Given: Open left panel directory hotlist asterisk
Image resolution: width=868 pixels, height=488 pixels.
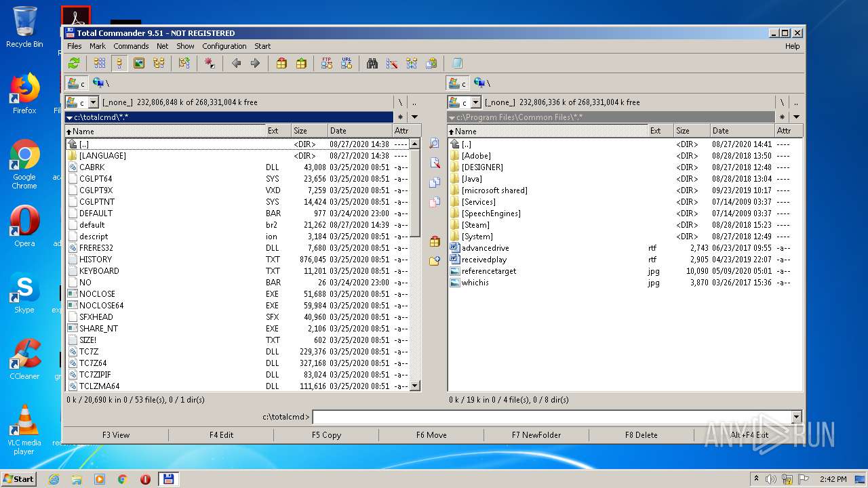Looking at the screenshot, I should (x=400, y=117).
